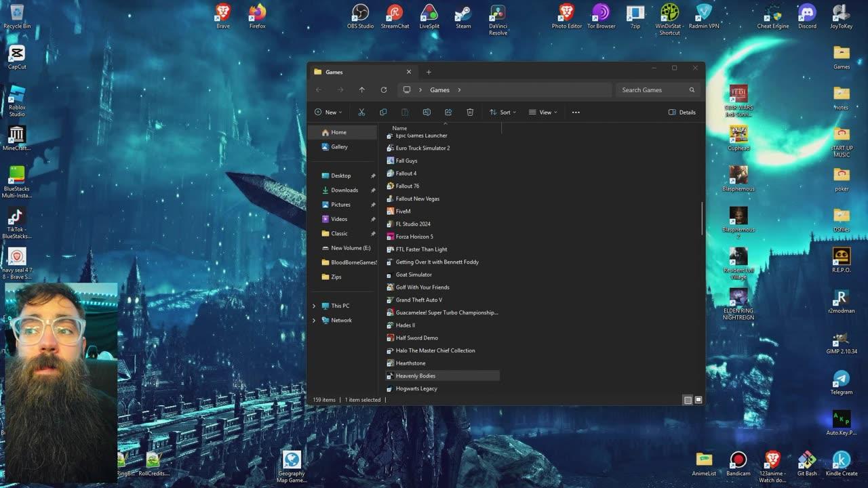Screen dimensions: 868x488
Task: Open Discord desktop icon
Action: coord(807,17)
